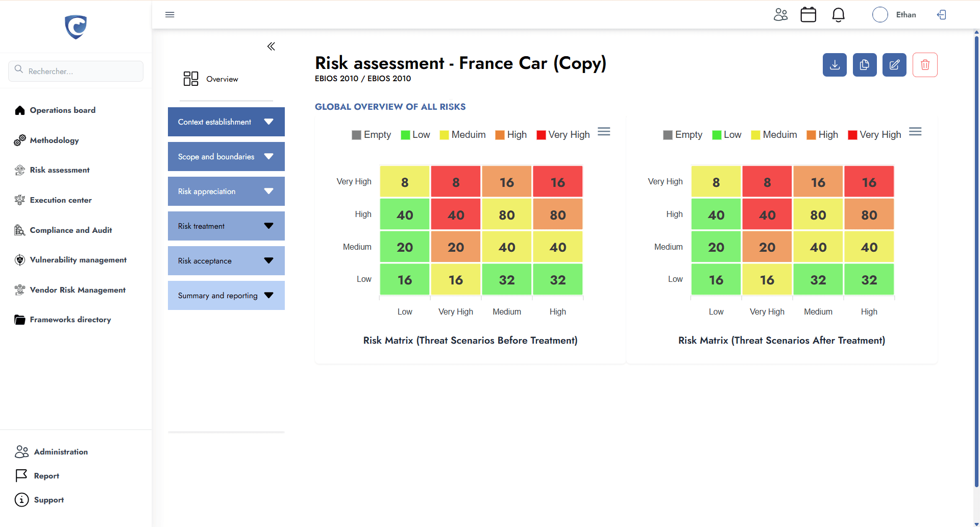
Task: Download the risk assessment report
Action: (834, 65)
